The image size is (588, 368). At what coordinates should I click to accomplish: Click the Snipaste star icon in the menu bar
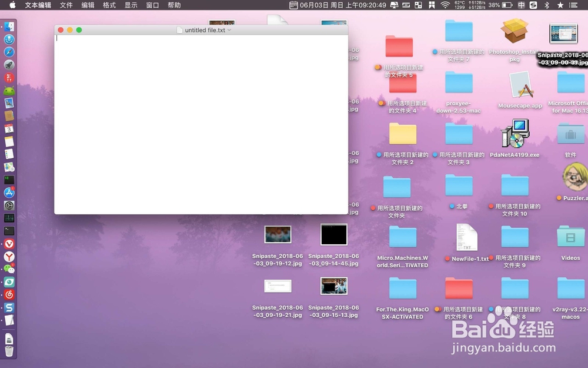click(x=560, y=5)
